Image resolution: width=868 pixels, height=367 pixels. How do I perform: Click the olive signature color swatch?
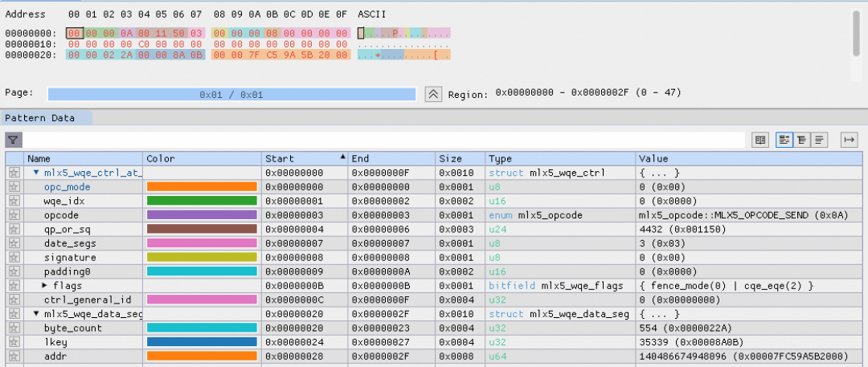[x=202, y=258]
